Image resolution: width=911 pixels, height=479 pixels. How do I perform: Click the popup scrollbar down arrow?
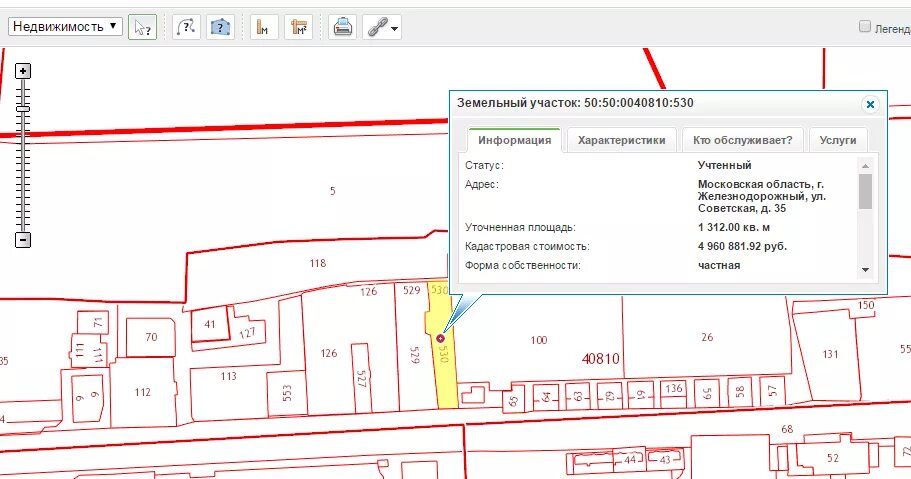(x=866, y=270)
